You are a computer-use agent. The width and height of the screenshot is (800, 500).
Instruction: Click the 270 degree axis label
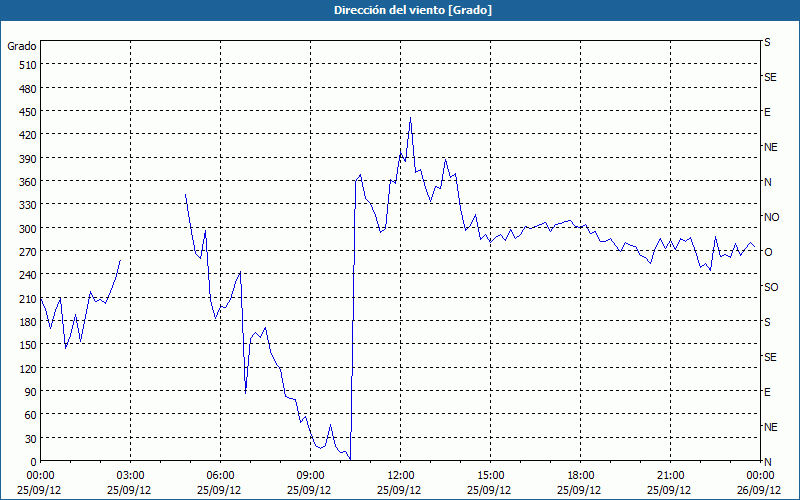click(28, 252)
